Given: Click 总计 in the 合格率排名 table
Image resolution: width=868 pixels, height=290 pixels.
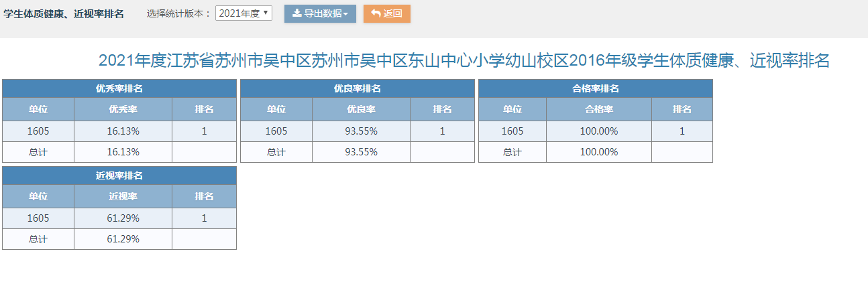Looking at the screenshot, I should [x=512, y=152].
